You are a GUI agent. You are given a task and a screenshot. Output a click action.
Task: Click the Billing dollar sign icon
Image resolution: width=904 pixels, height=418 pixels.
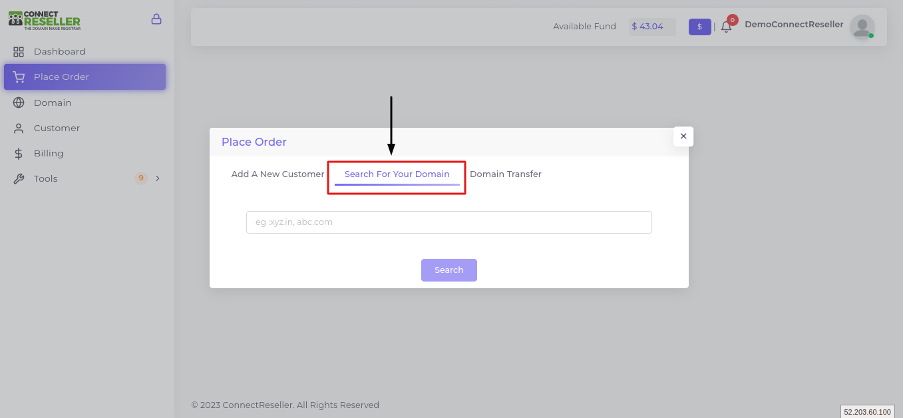pyautogui.click(x=18, y=153)
